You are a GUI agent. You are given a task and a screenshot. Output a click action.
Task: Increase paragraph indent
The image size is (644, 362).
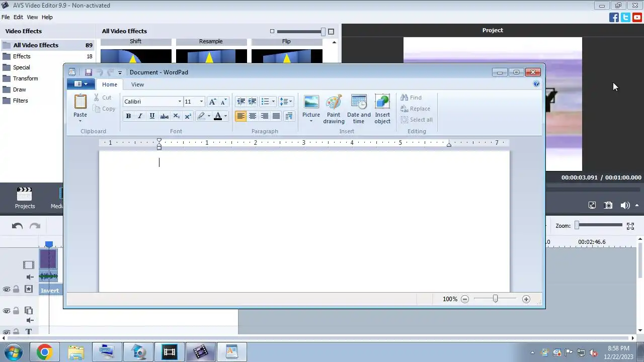[252, 102]
